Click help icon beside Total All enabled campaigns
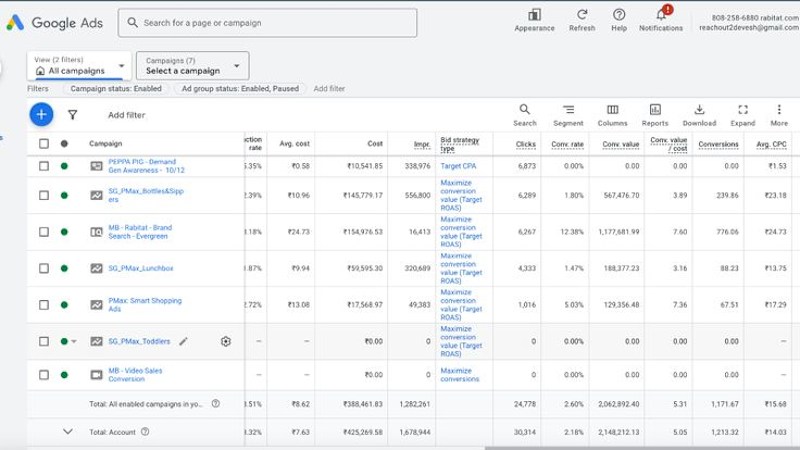 click(216, 404)
